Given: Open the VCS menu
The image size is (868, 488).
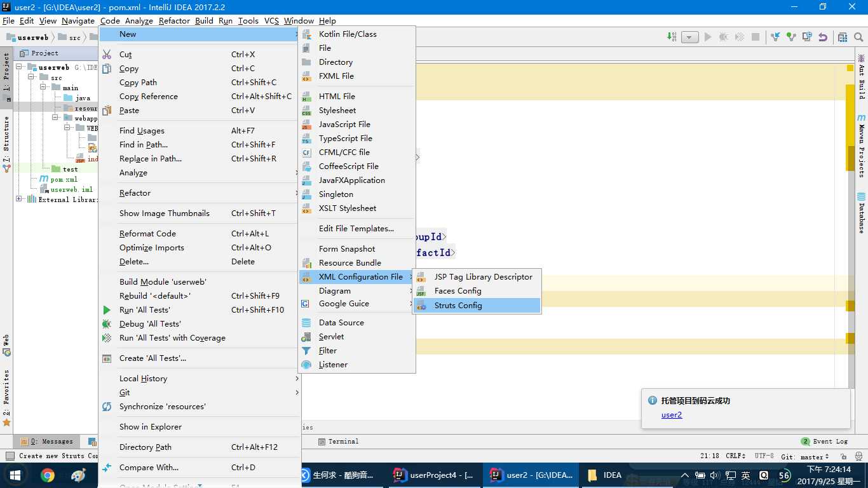Looking at the screenshot, I should click(271, 21).
